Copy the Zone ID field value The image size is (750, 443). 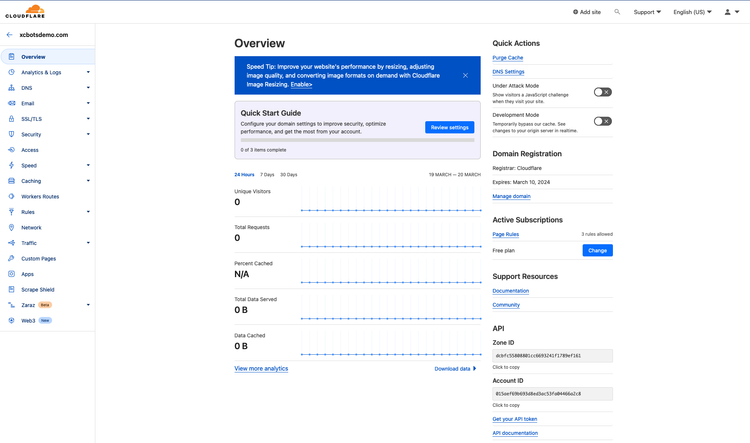point(552,355)
